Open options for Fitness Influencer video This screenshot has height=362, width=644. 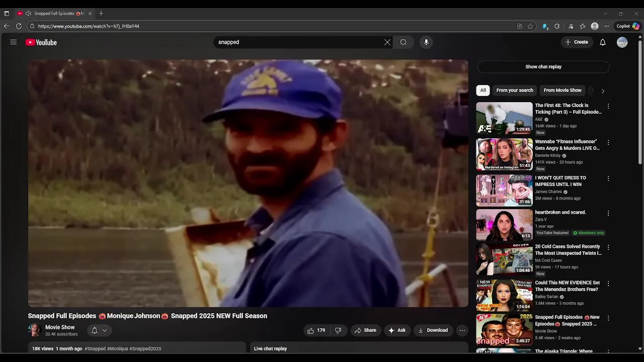(x=608, y=142)
